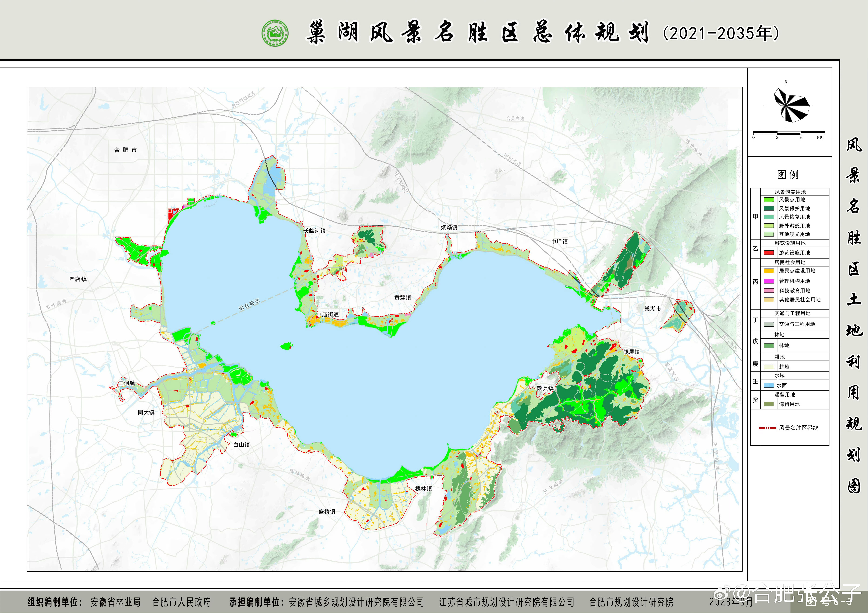Click the 烔炀镇 town label

[x=449, y=228]
